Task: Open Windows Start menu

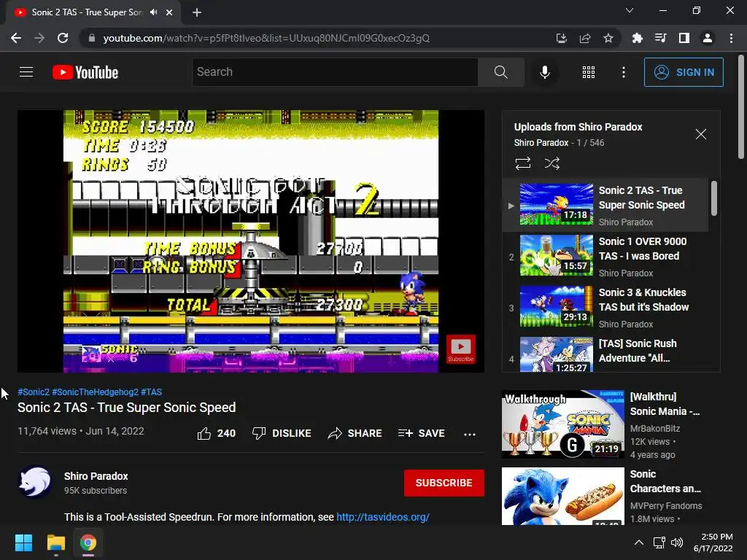Action: 23,542
